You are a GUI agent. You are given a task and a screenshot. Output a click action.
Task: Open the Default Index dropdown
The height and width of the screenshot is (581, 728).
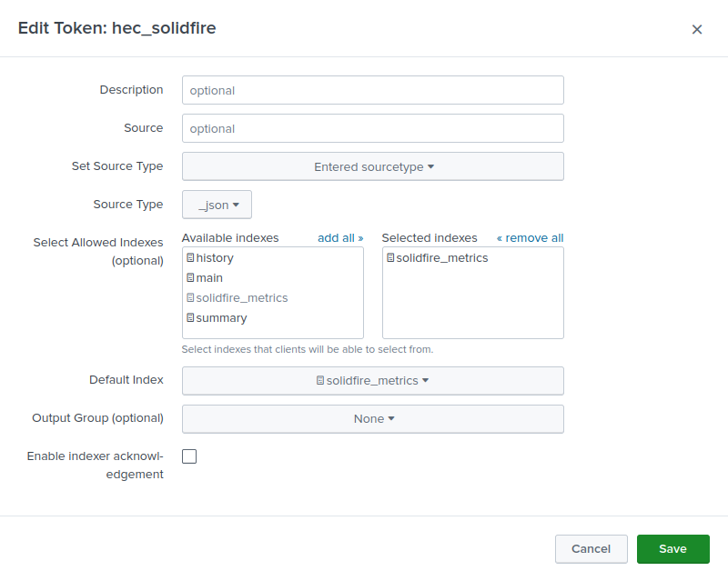click(x=373, y=381)
